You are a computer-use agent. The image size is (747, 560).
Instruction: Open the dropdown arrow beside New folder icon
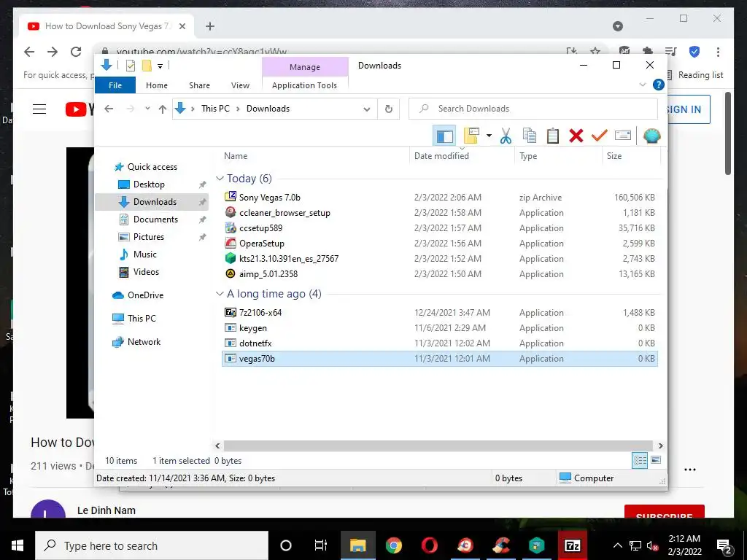pos(489,136)
